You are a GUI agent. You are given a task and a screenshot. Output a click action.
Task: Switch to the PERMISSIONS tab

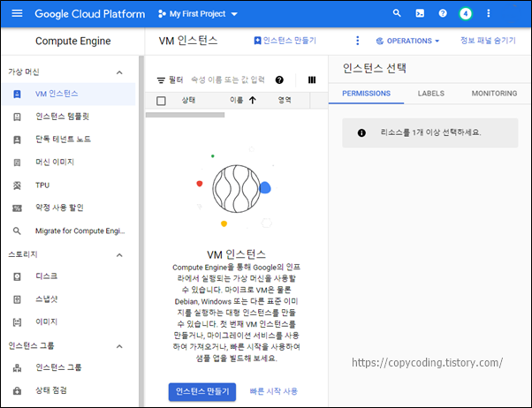pos(366,94)
